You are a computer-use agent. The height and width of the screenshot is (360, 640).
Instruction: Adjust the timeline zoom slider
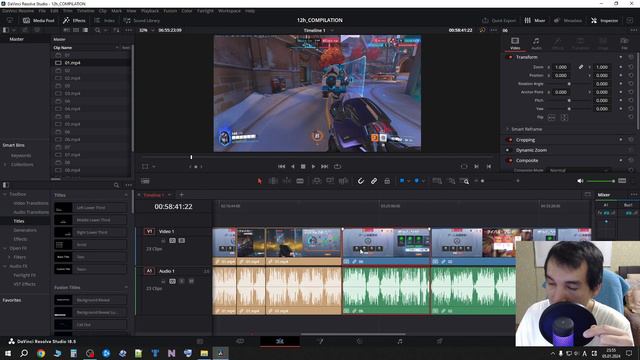click(x=500, y=181)
